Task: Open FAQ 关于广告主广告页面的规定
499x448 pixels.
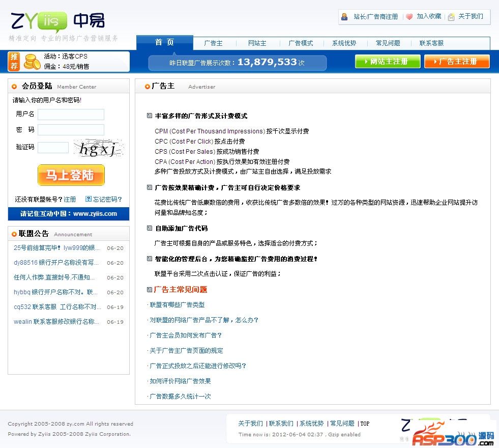Action: click(x=186, y=351)
